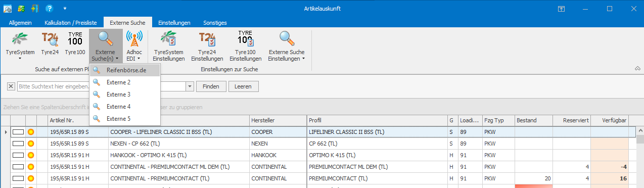Select Reifenbörse.de from the dropdown menu
This screenshot has width=644, height=188.
[125, 70]
